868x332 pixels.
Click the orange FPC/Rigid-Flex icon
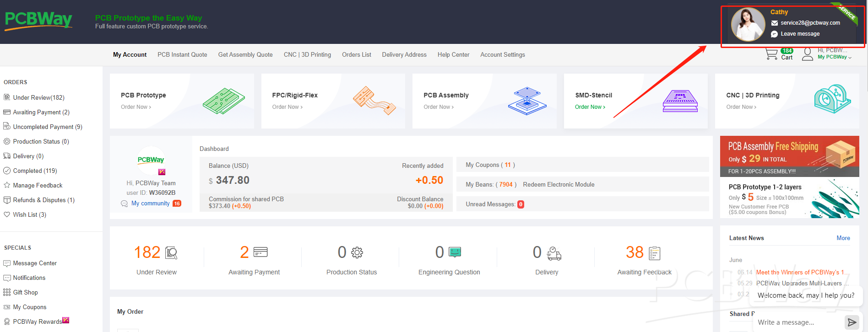374,101
